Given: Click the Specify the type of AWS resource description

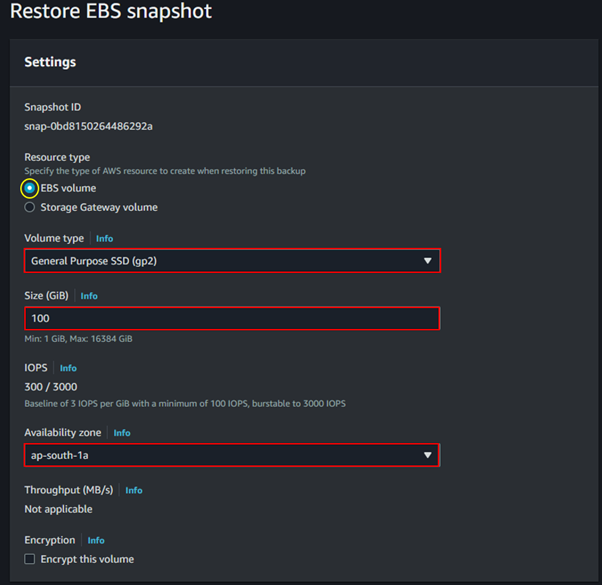Looking at the screenshot, I should pyautogui.click(x=165, y=171).
